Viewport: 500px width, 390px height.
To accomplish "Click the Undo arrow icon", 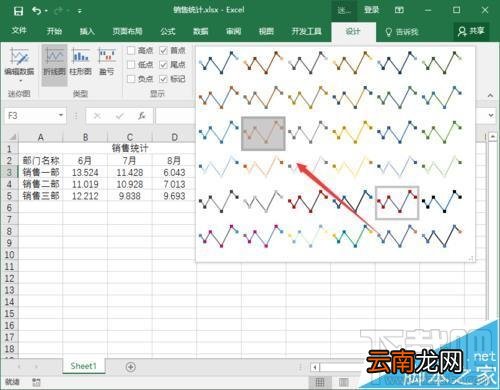I will 36,11.
